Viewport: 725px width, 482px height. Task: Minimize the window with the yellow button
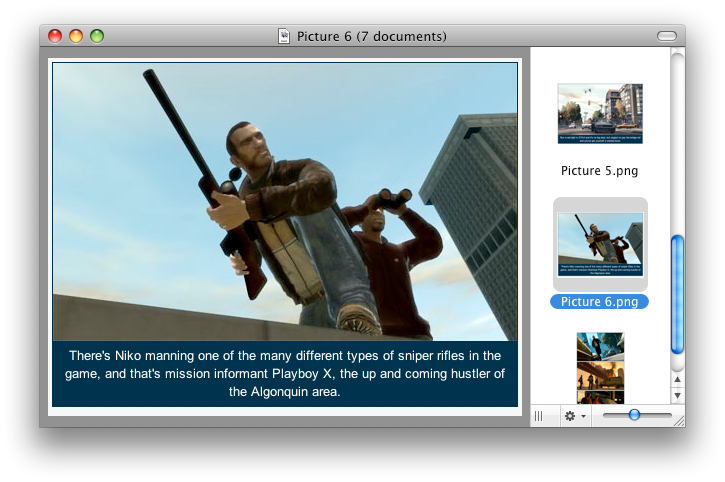click(76, 36)
